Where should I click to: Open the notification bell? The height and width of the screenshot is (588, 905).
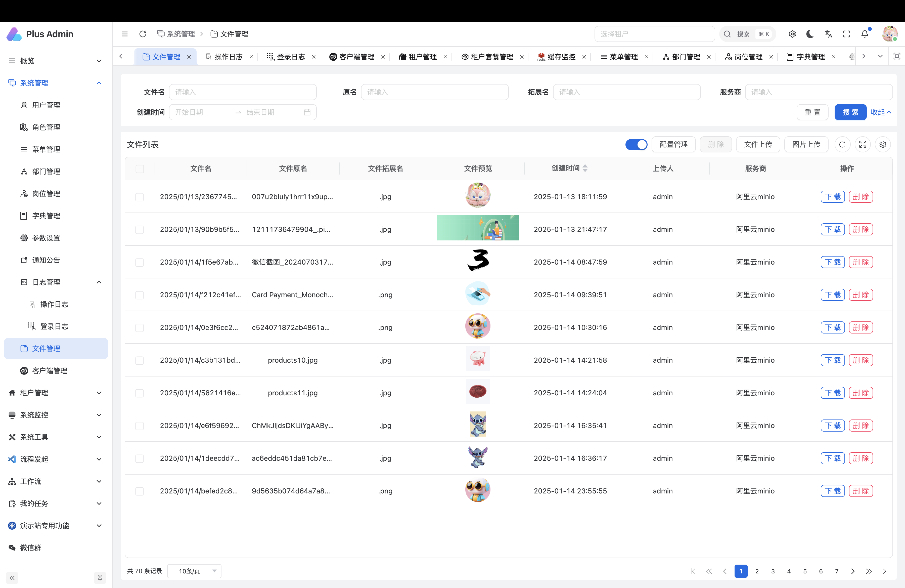(865, 34)
